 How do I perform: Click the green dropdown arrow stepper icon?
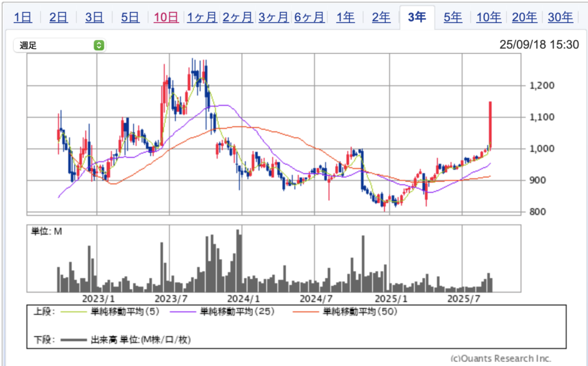click(99, 45)
